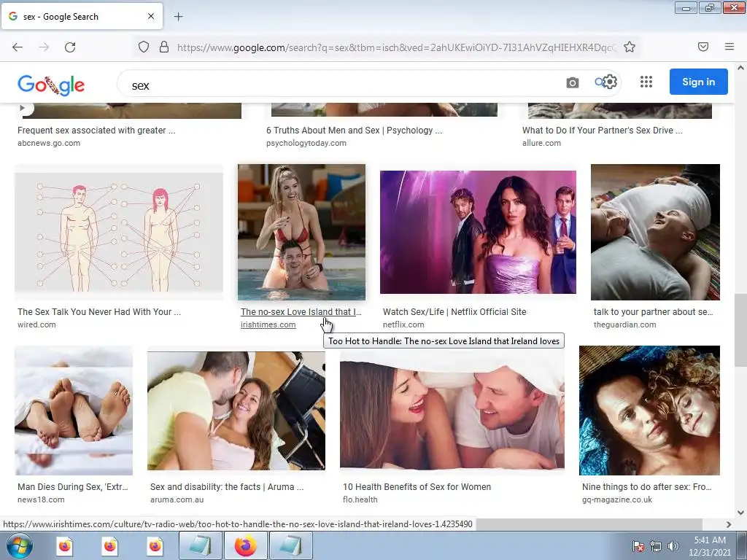Select the sex - Google Search tab
This screenshot has width=747, height=560.
tap(82, 17)
